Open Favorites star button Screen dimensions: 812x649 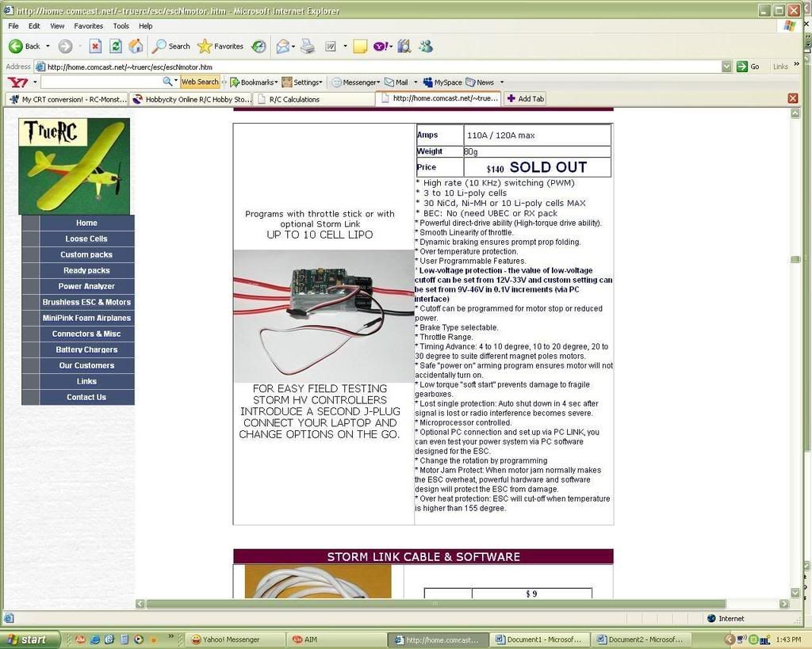pyautogui.click(x=220, y=46)
